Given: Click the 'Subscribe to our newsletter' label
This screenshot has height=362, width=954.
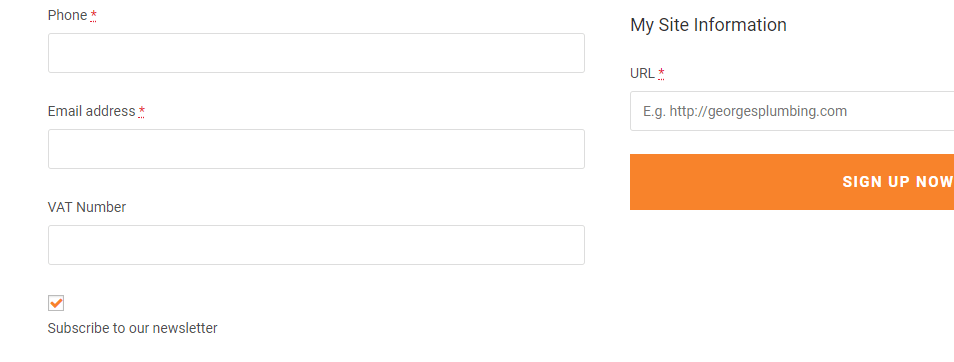Looking at the screenshot, I should coord(132,329).
